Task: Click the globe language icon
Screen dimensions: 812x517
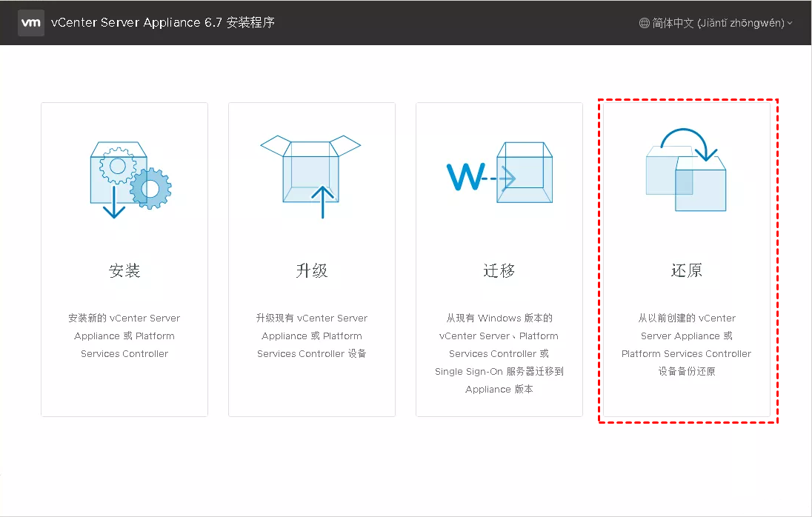Action: point(645,23)
